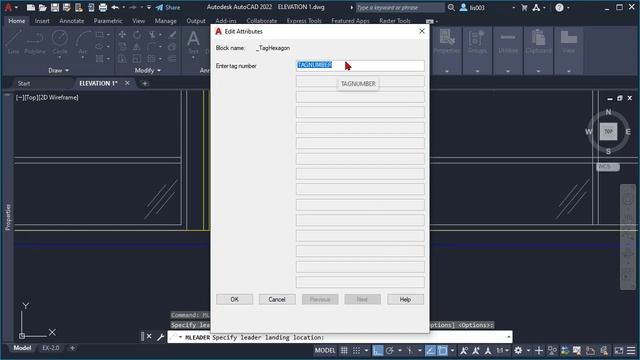Click Save As icon in Quick Access toolbar
Screen dimensions: 640x360
pyautogui.click(x=67, y=7)
